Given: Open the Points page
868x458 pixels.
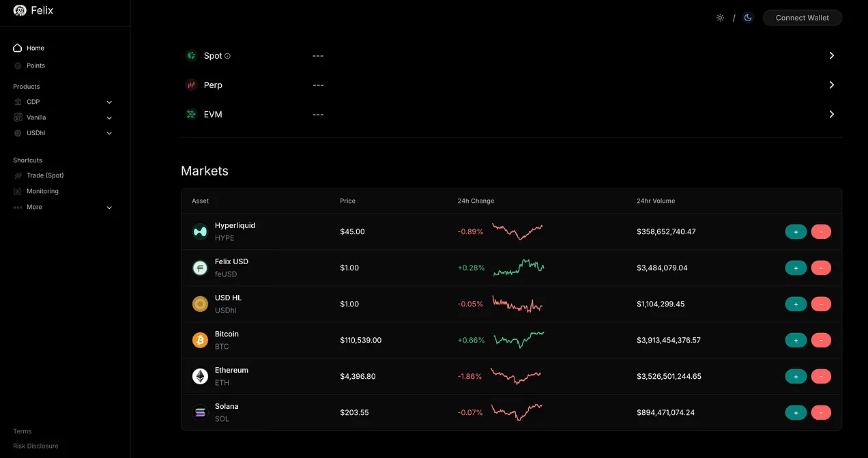Looking at the screenshot, I should click(35, 66).
